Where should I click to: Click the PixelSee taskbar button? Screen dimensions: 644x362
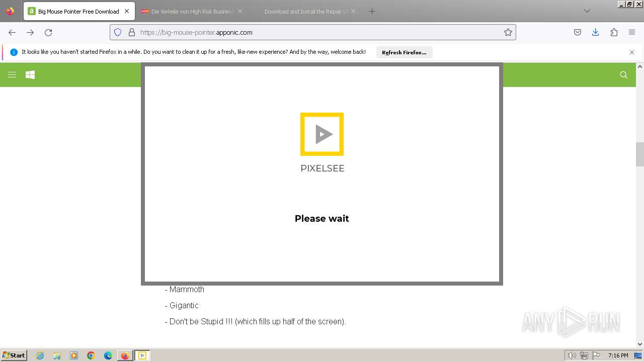click(142, 355)
